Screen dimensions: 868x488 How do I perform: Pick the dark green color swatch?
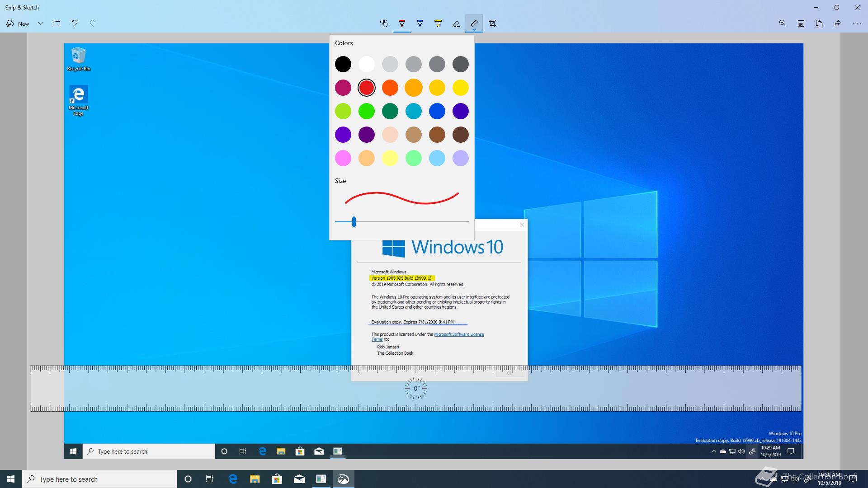point(390,111)
